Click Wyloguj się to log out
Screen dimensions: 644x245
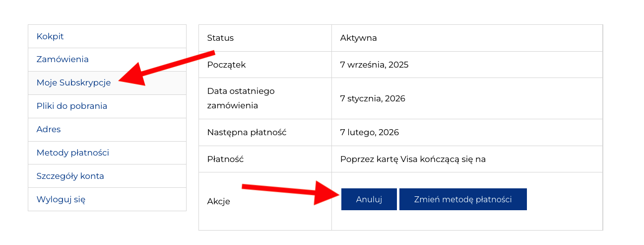point(61,199)
